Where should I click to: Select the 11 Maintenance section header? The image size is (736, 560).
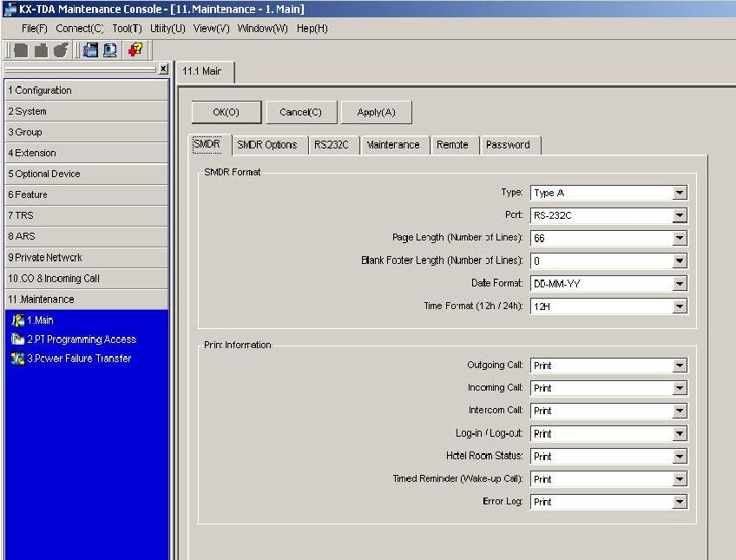87,299
